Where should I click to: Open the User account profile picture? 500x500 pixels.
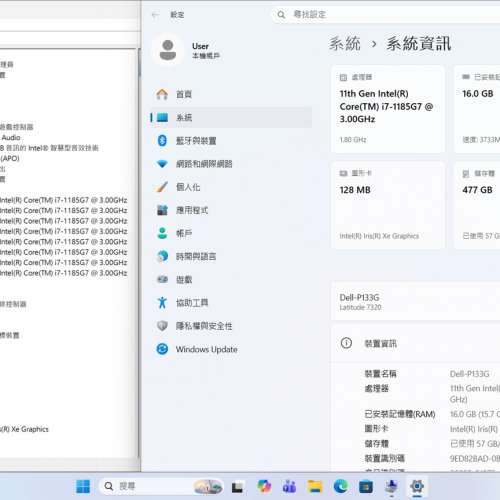click(x=168, y=50)
